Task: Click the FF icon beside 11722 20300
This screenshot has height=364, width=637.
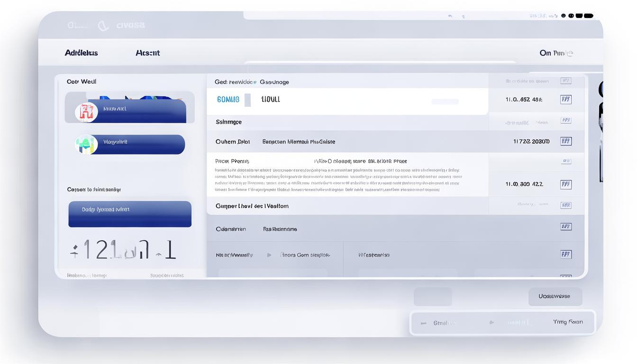Action: click(x=565, y=141)
